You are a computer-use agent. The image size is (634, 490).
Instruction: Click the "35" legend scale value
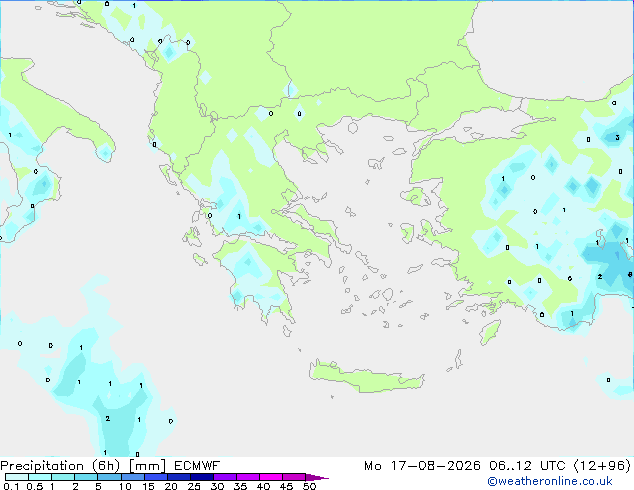[240, 486]
